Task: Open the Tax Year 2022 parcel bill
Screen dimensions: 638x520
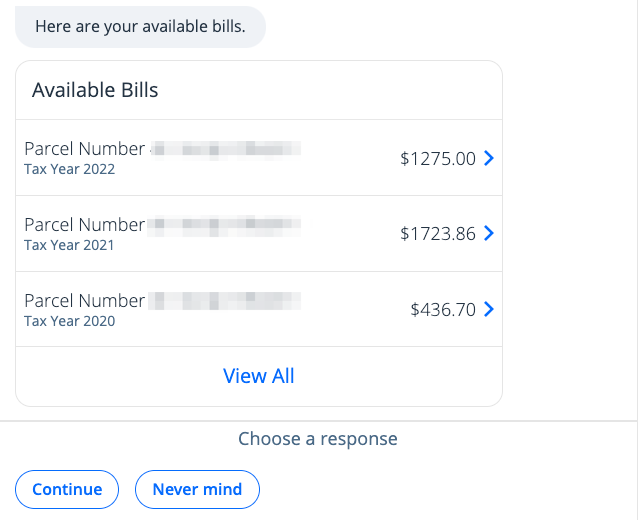Action: (258, 158)
